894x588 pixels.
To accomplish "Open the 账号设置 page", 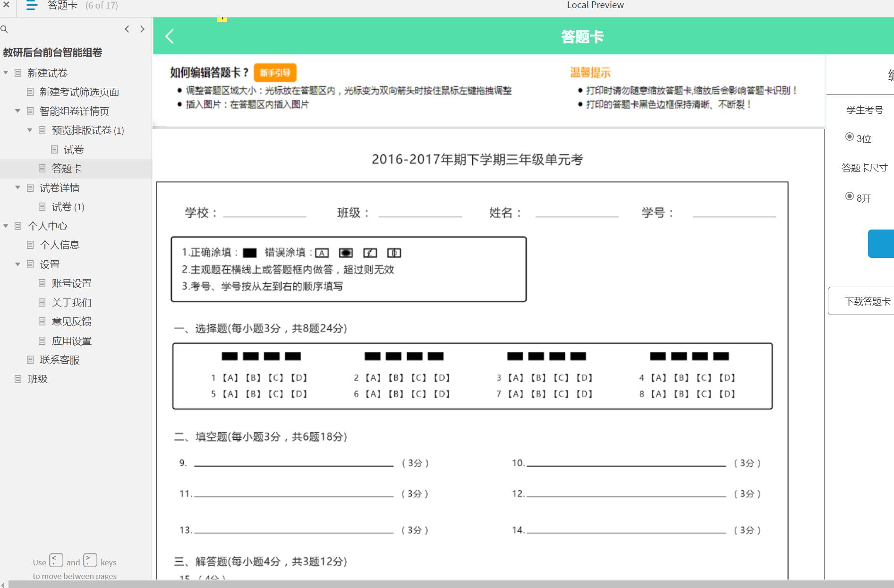I will click(72, 283).
